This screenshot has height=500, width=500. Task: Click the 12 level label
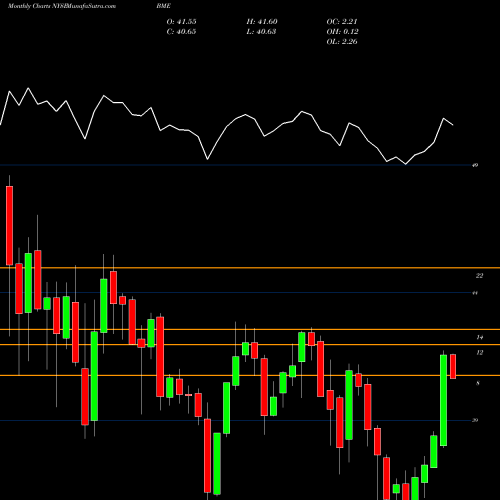pyautogui.click(x=479, y=353)
